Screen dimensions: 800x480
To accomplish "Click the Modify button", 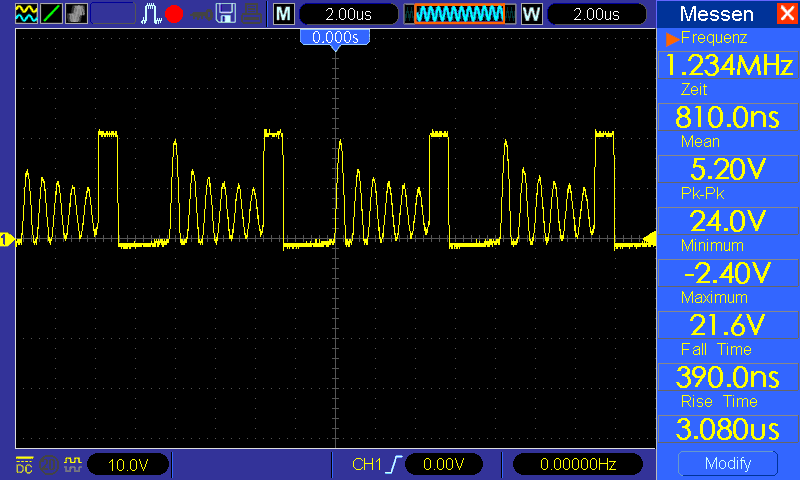I will pos(728,464).
